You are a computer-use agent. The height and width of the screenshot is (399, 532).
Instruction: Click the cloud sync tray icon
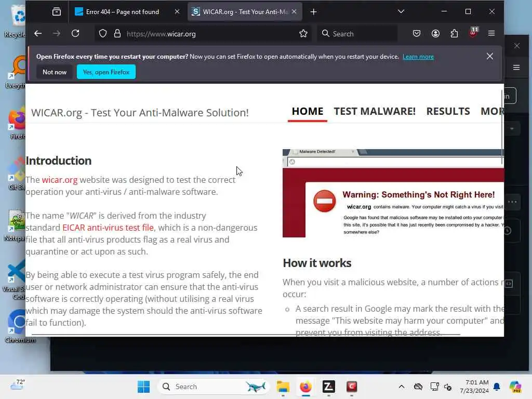tap(418, 387)
